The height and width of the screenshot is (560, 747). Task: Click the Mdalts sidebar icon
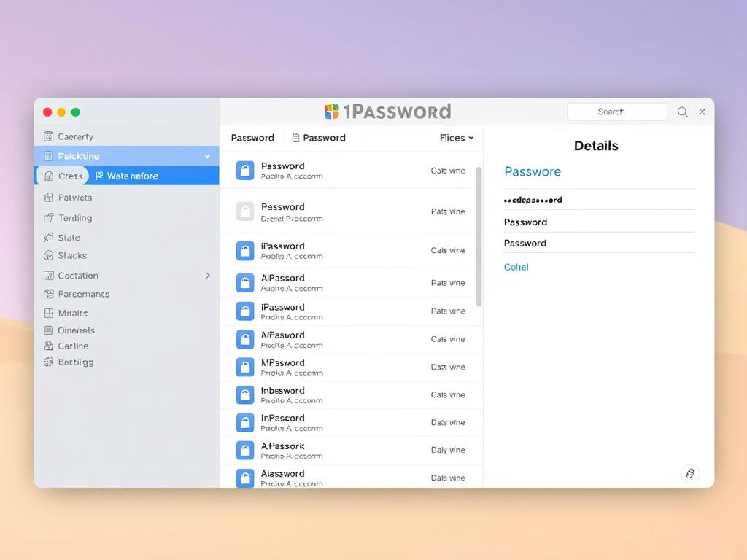point(49,313)
